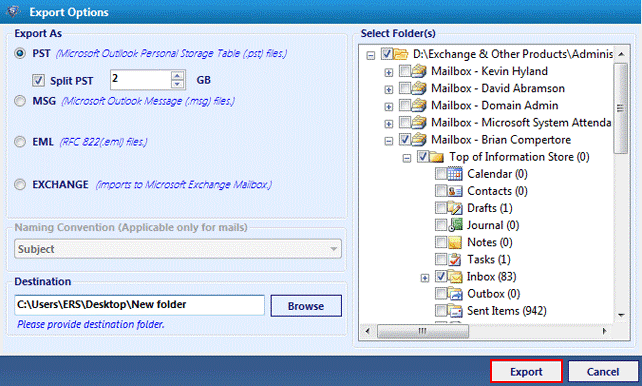
Task: Click the Destination path input field
Action: click(x=139, y=305)
